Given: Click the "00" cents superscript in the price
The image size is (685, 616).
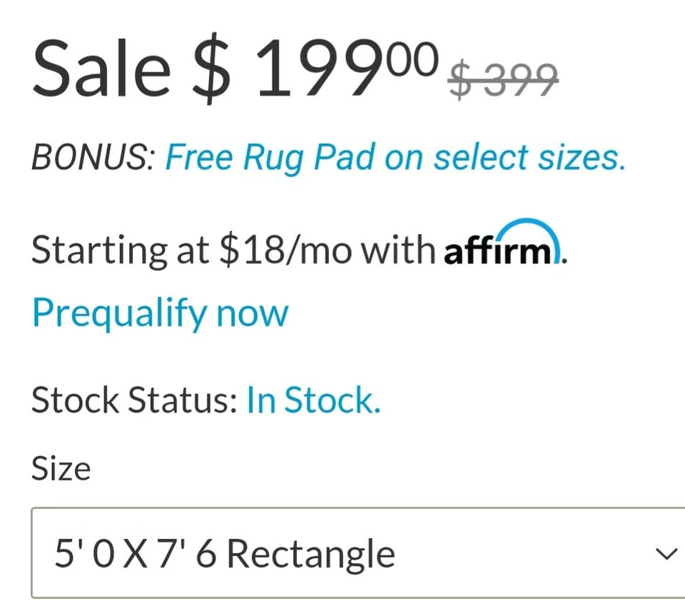Looking at the screenshot, I should tap(412, 59).
